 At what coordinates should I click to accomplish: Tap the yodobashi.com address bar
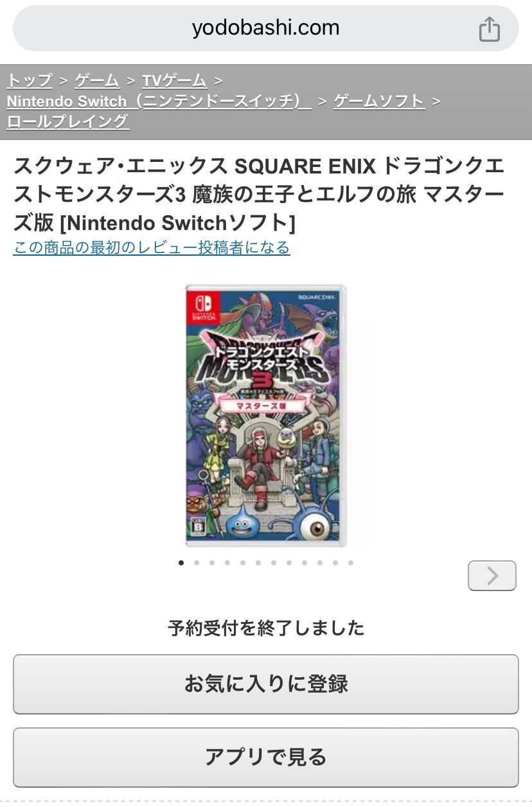pos(266,28)
